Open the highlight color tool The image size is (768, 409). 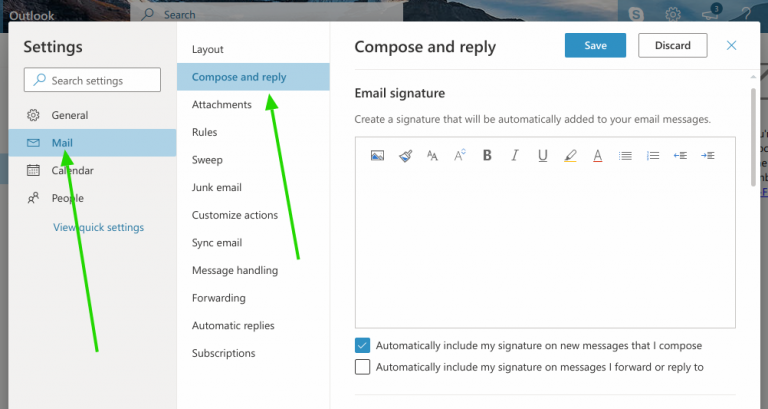570,156
